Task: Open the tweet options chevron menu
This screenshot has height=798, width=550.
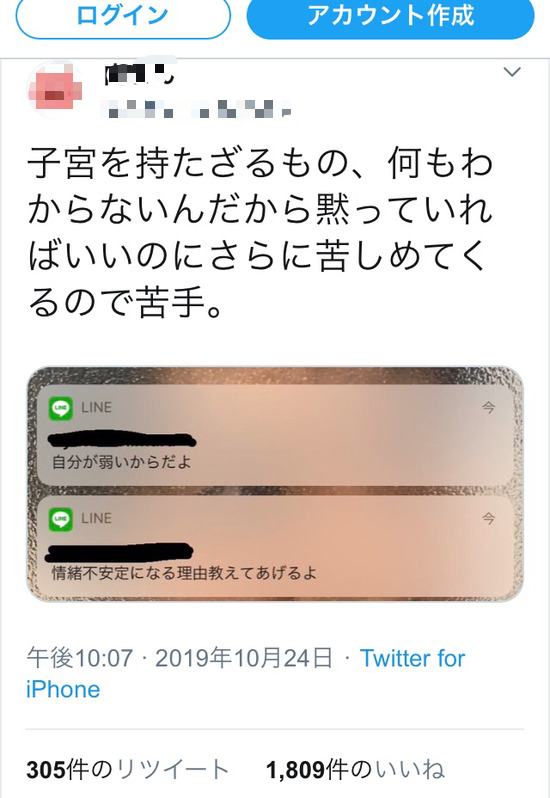Action: [x=512, y=72]
